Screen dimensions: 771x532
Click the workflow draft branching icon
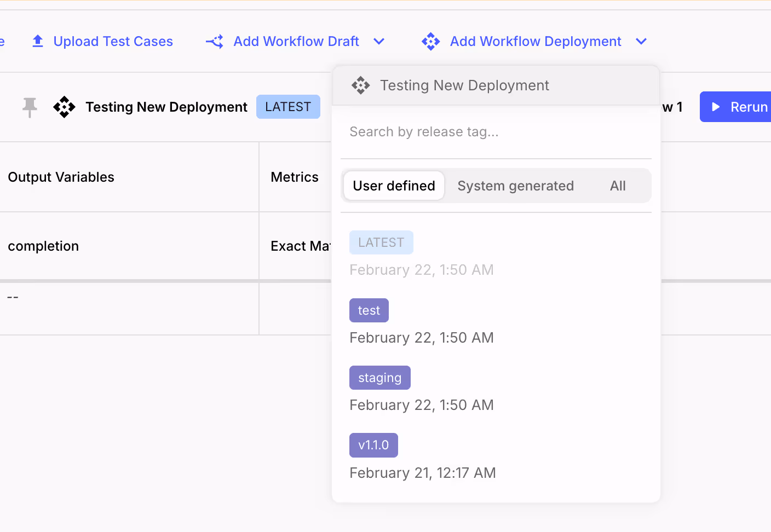[x=215, y=42]
